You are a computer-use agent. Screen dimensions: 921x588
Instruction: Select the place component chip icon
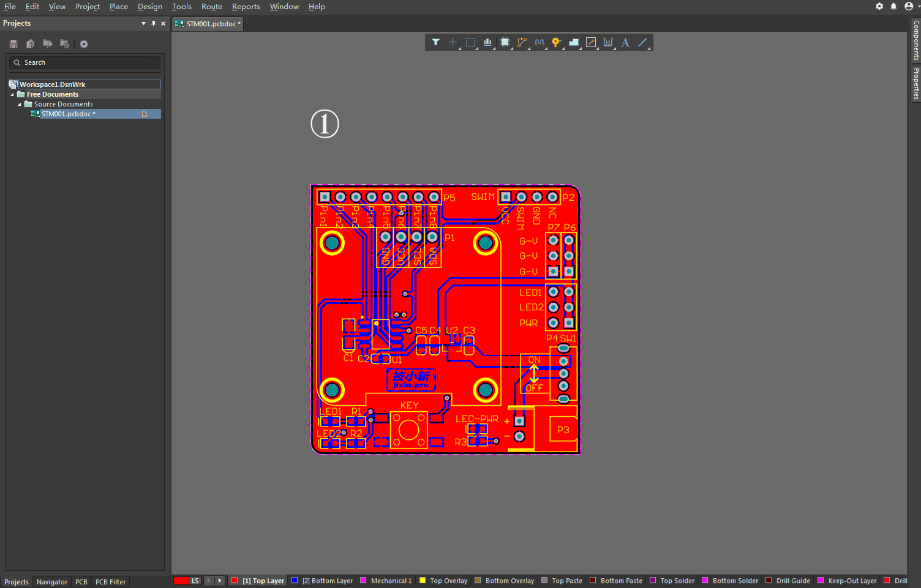(x=505, y=42)
